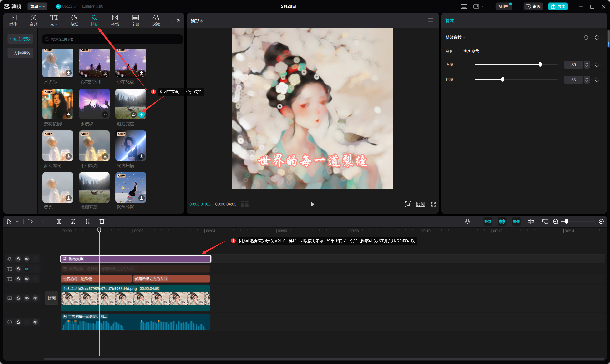610x364 pixels.
Task: Select the 都是希望之光的入口 text clip
Action: (x=171, y=279)
